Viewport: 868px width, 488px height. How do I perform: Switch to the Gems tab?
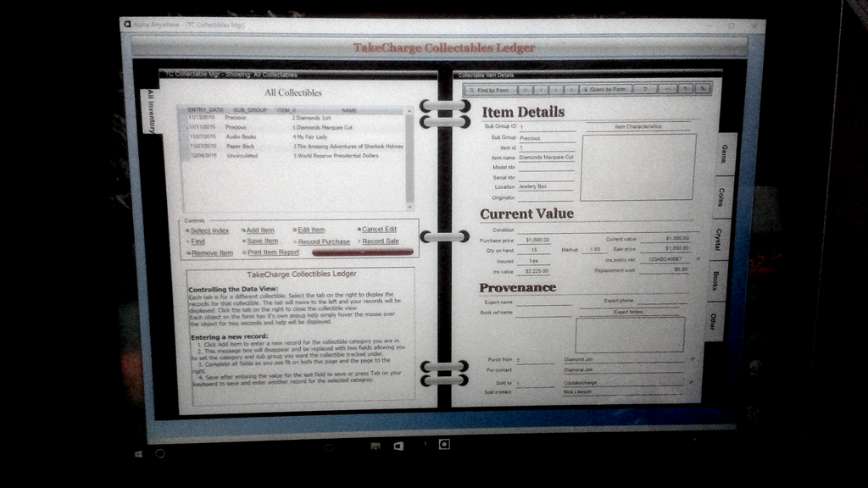pyautogui.click(x=723, y=153)
